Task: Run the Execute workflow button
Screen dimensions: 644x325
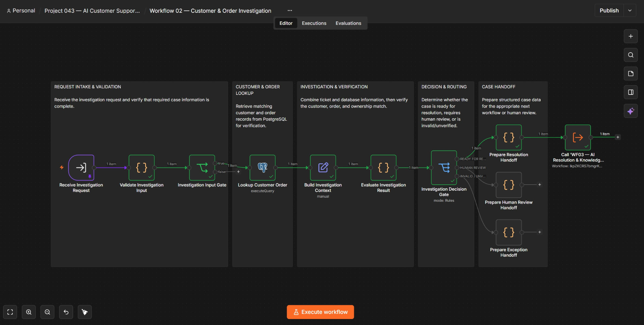Action: [320, 312]
